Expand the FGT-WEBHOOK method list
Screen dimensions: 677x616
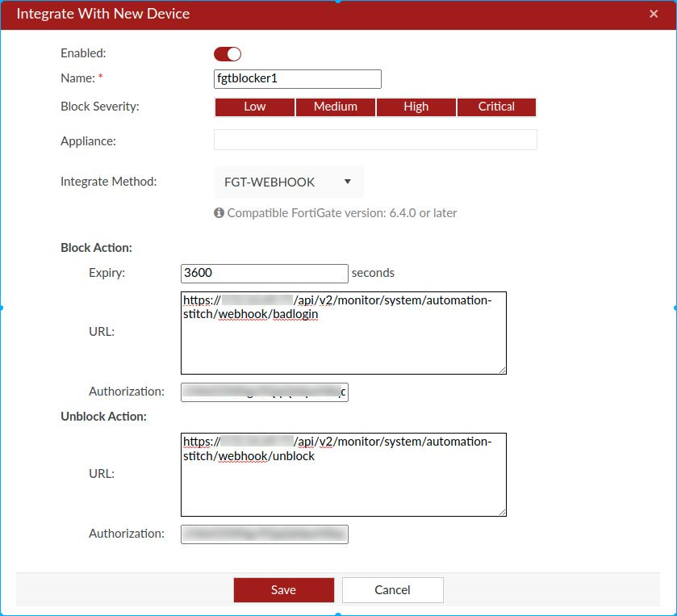(x=288, y=182)
